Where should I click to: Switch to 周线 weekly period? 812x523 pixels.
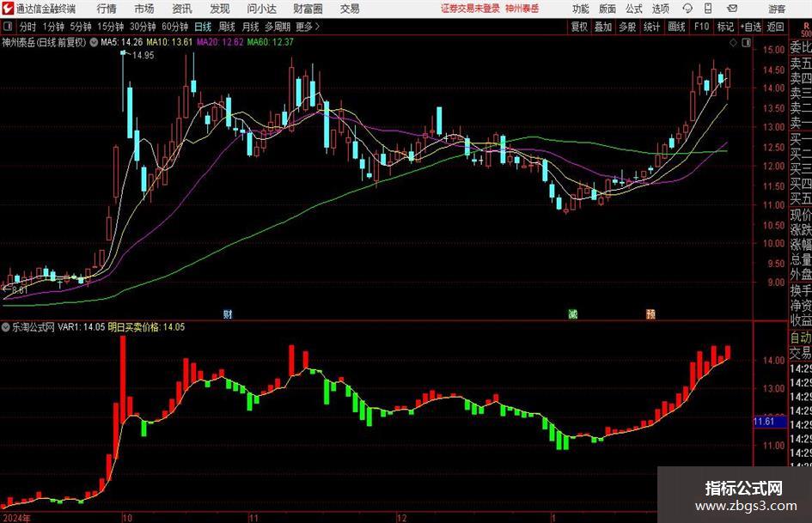[227, 27]
